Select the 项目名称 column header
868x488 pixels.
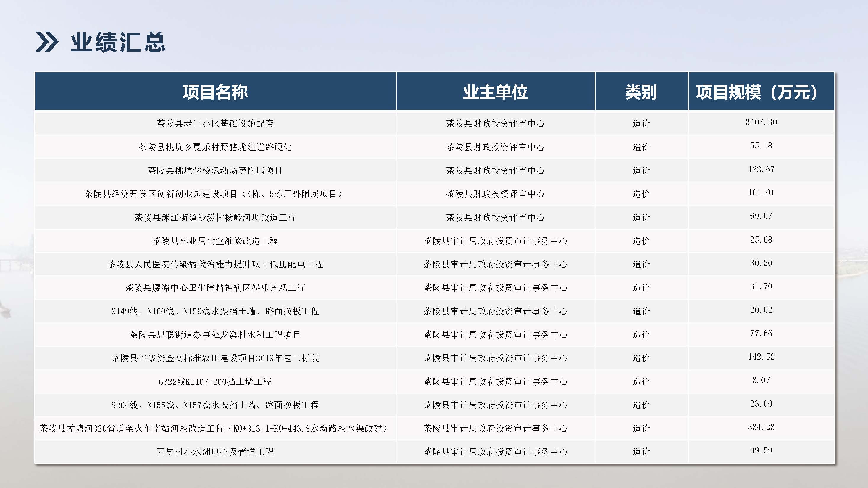[215, 92]
